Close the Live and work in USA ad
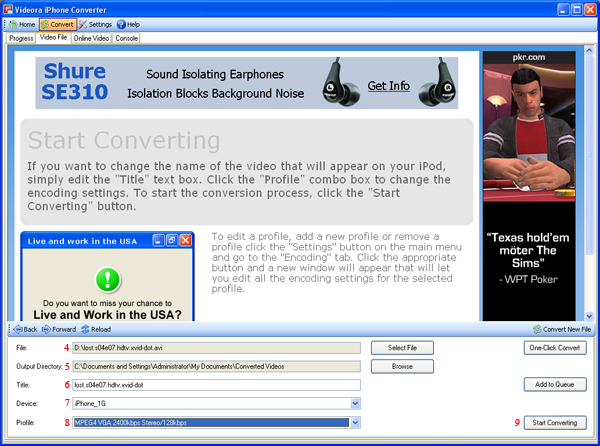Screen dimensions: 600x446 186,241
